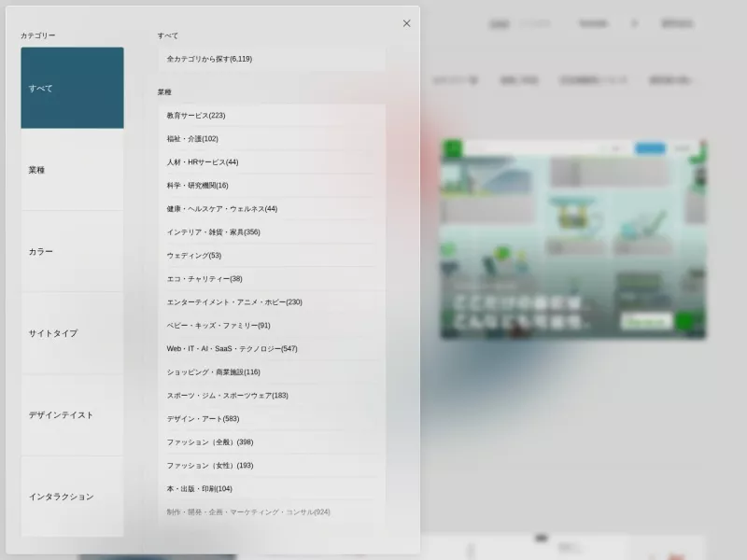Select 制作・開発・企画・マーケティング・コンサル(924)
This screenshot has height=560, width=747.
(x=272, y=511)
